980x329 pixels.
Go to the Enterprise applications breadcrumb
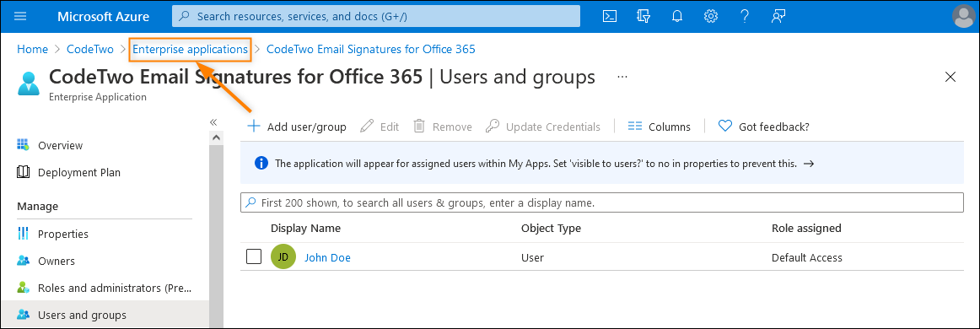[190, 49]
